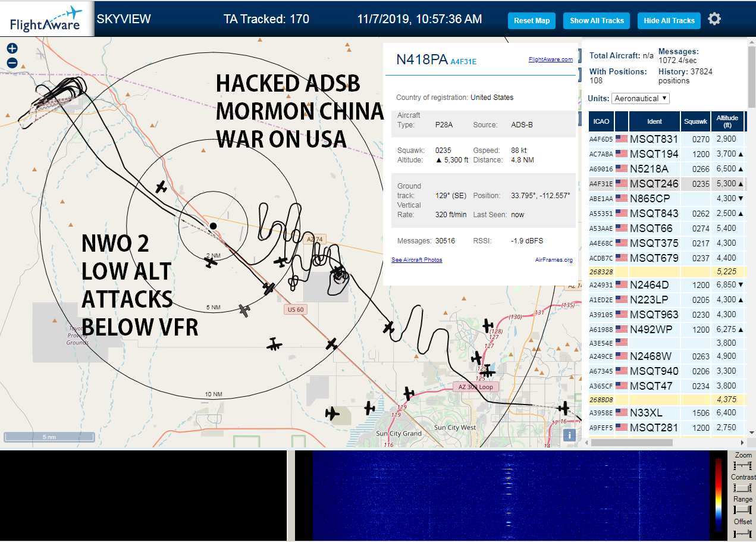The width and height of the screenshot is (756, 542).
Task: Sort table by Ident column header
Action: (x=654, y=121)
